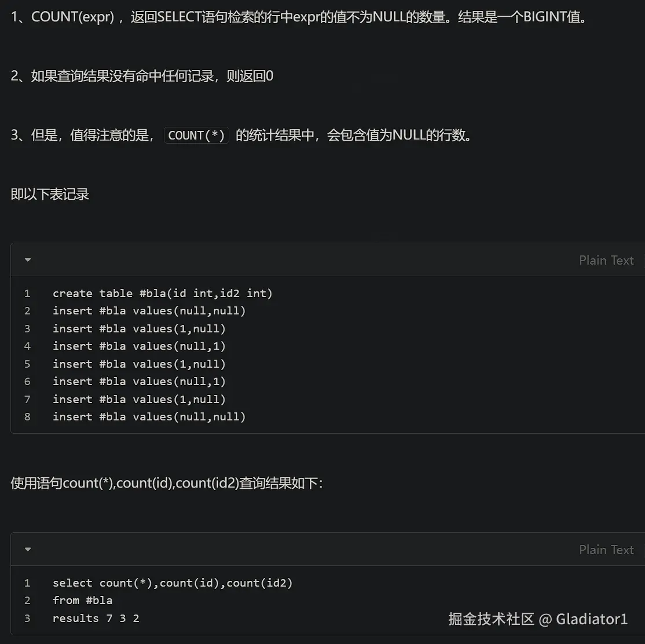
Task: Click the results 7 3 2 line
Action: [96, 618]
